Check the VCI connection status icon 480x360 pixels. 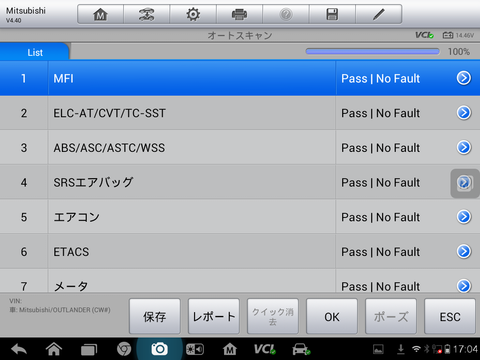[x=424, y=35]
